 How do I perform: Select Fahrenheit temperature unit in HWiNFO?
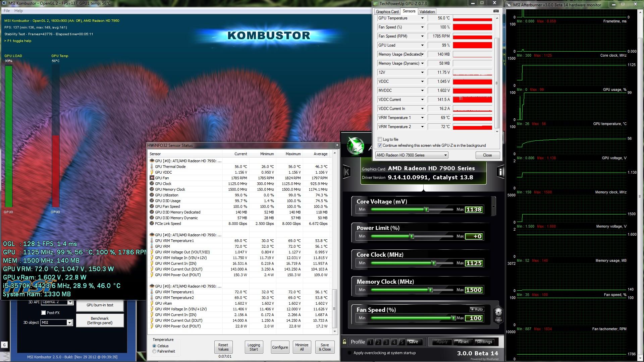154,351
